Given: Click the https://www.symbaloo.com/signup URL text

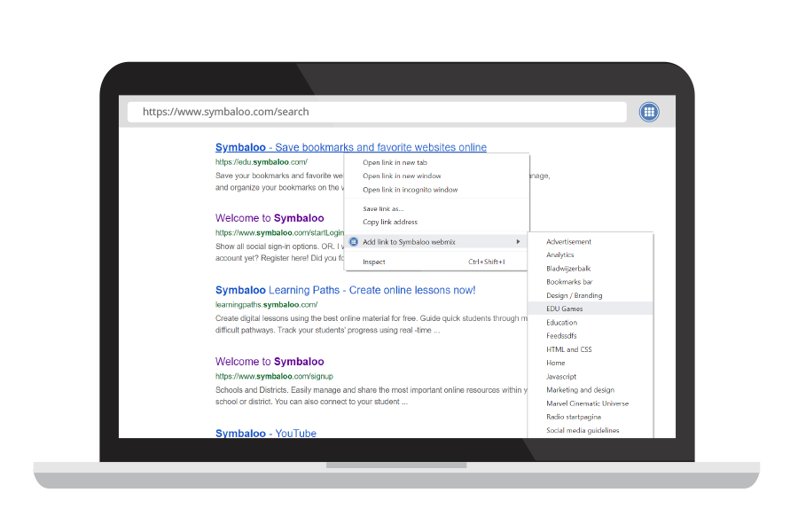Looking at the screenshot, I should tap(274, 376).
